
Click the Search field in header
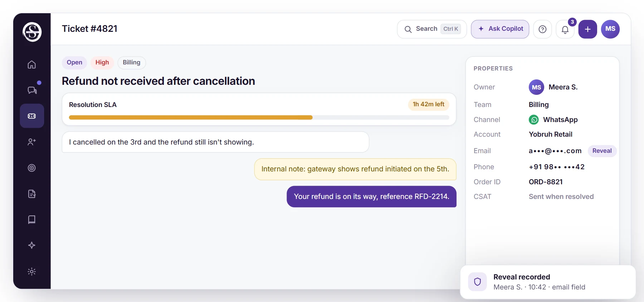[x=432, y=29]
